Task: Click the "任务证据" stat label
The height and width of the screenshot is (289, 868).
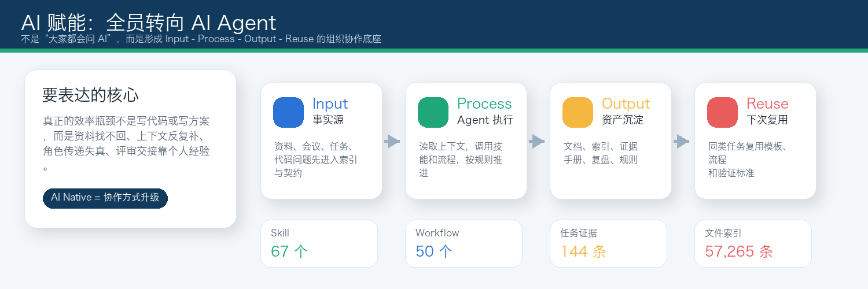Action: click(x=579, y=233)
